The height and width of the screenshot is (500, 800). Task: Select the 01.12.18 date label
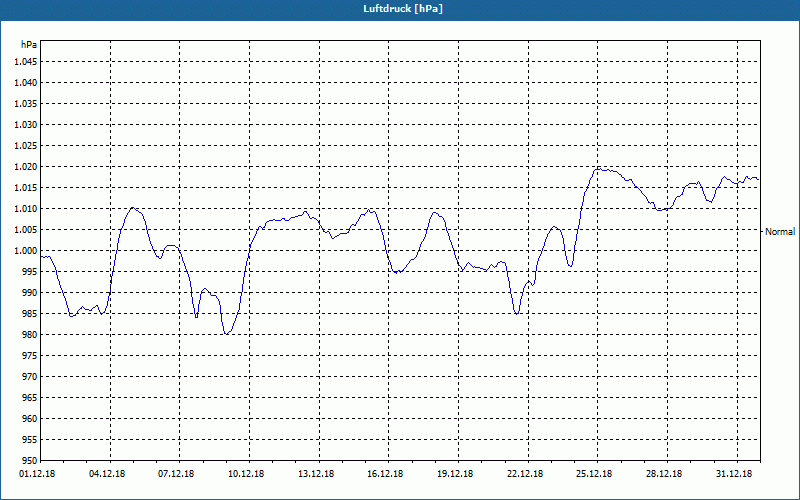pos(37,474)
